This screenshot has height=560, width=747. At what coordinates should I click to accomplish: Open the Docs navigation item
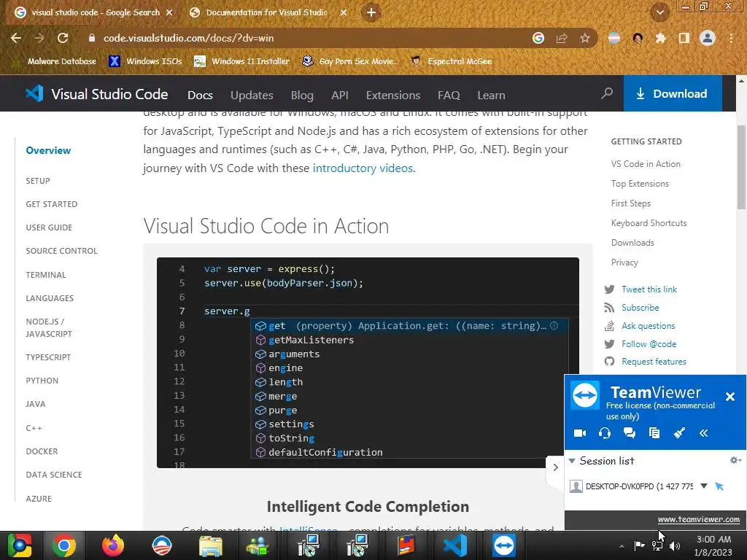200,96
